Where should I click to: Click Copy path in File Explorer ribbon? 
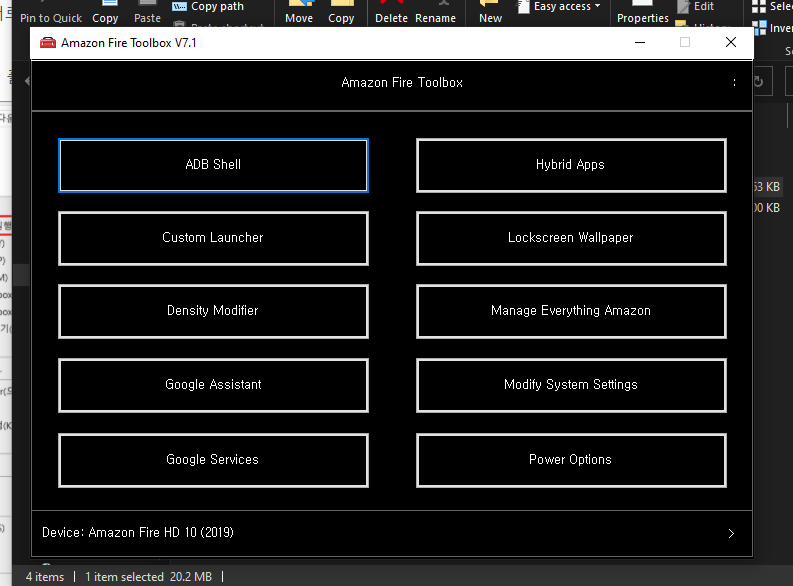209,7
